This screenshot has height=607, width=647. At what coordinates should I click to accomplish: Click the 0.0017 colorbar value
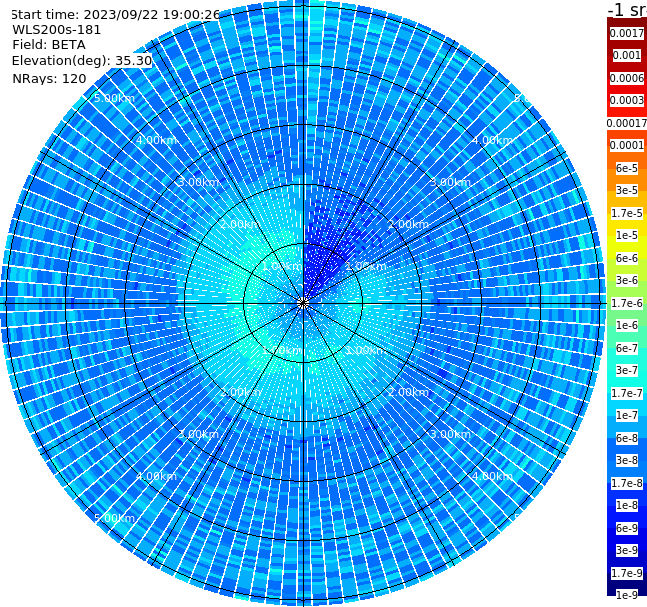point(627,33)
